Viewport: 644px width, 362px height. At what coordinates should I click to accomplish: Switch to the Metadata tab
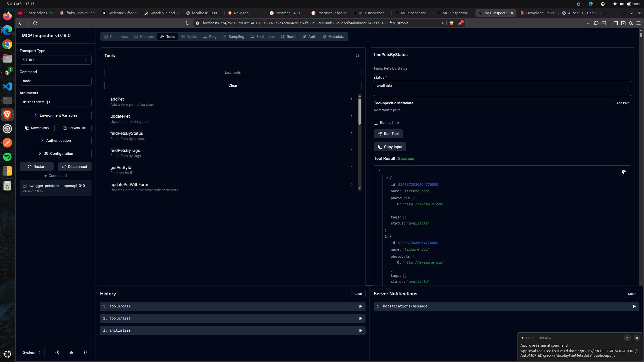coord(333,37)
